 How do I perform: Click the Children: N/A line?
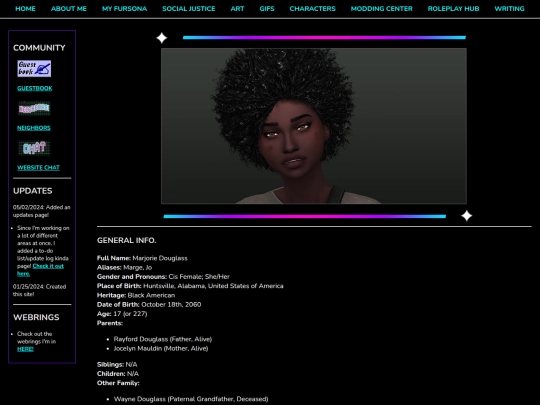118,374
